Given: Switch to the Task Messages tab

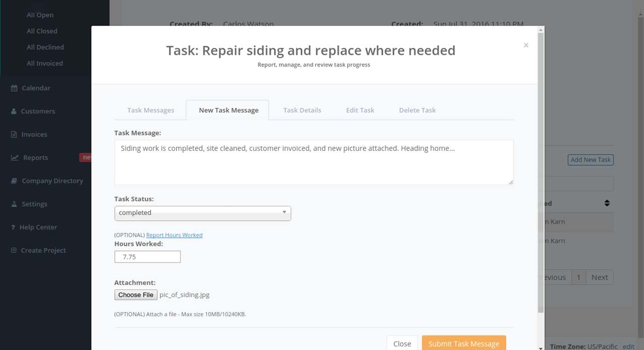Looking at the screenshot, I should [151, 110].
